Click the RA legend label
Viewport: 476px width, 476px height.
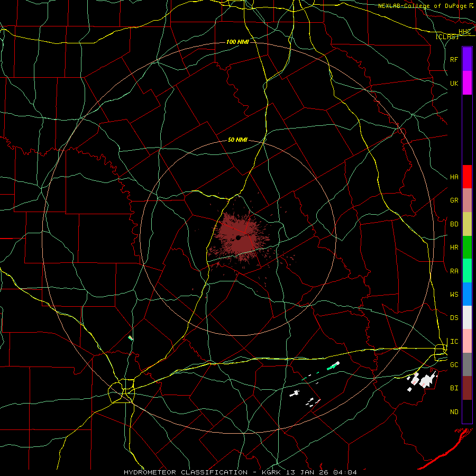point(454,271)
